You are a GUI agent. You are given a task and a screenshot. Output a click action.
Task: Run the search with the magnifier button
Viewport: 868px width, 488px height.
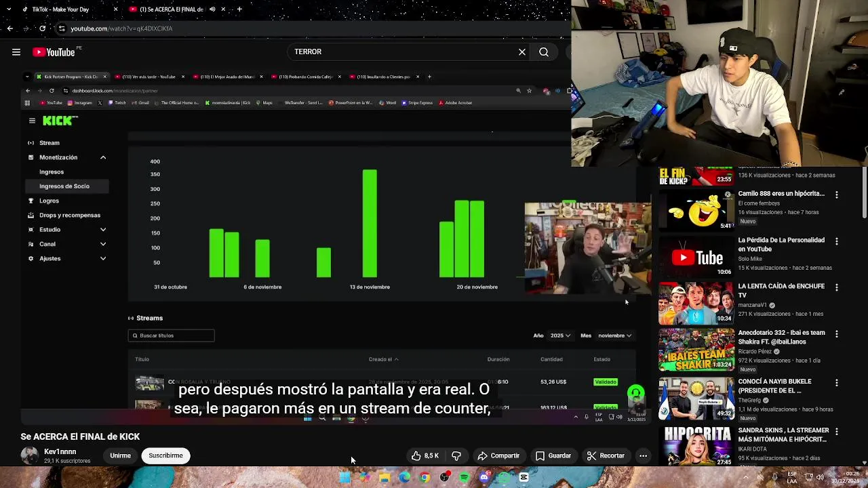(x=544, y=52)
